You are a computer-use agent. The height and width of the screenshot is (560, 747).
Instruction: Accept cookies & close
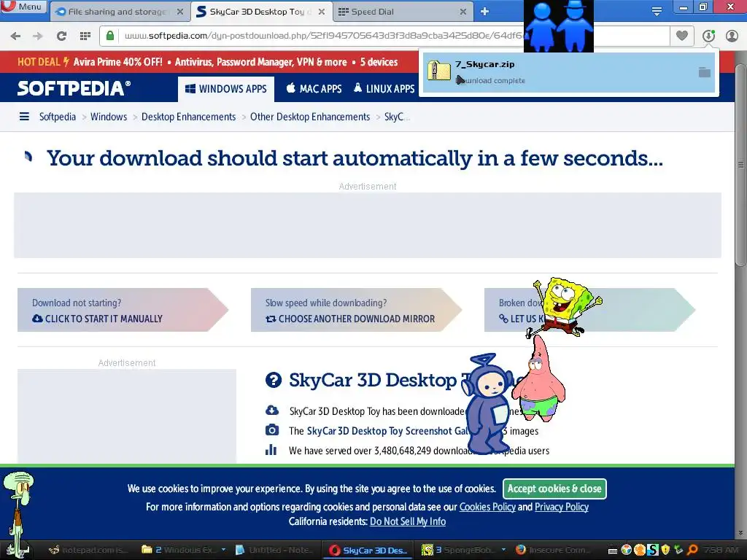554,489
